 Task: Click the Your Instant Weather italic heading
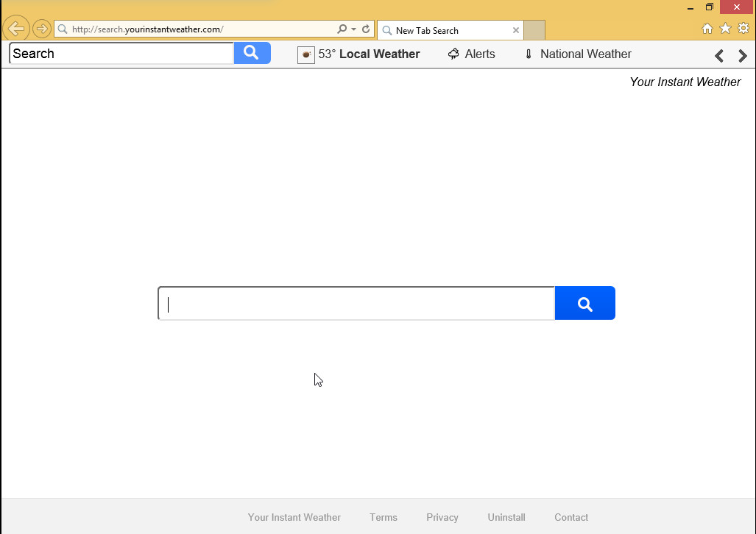[x=685, y=82]
